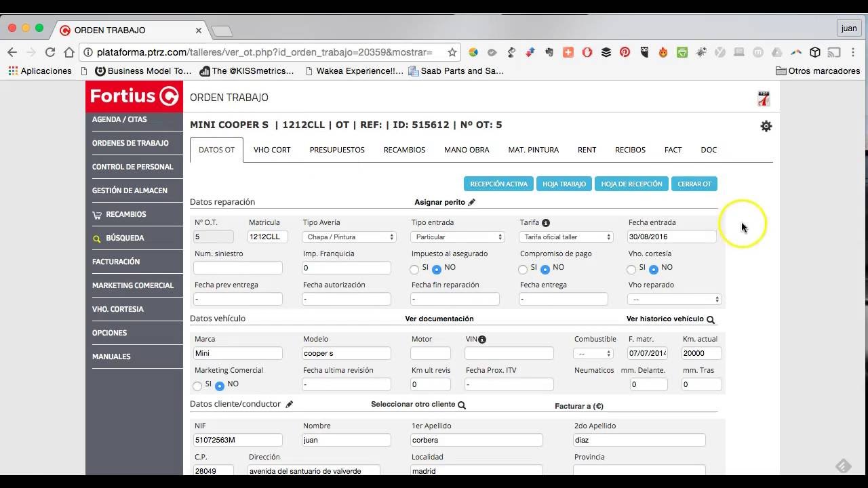Click the Google Drive extension icon
Image resolution: width=868 pixels, height=488 pixels.
[x=777, y=52]
